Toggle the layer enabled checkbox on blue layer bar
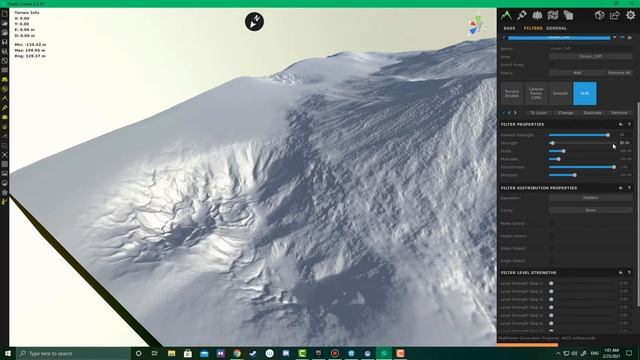The width and height of the screenshot is (640, 360). pos(504,38)
